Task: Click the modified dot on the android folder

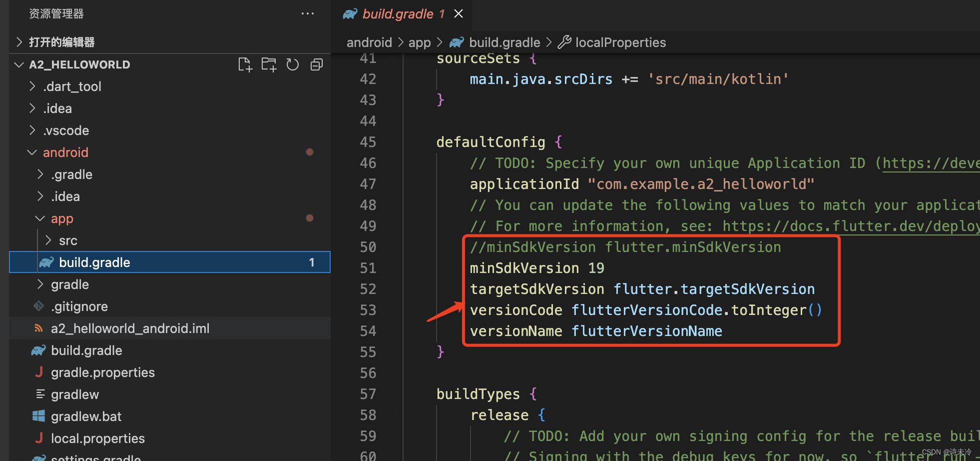Action: (310, 152)
